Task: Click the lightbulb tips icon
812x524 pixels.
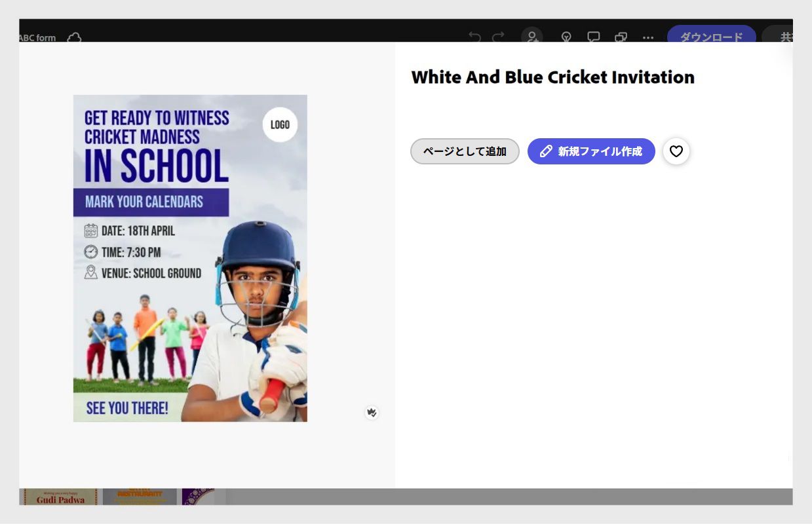Action: (x=566, y=37)
